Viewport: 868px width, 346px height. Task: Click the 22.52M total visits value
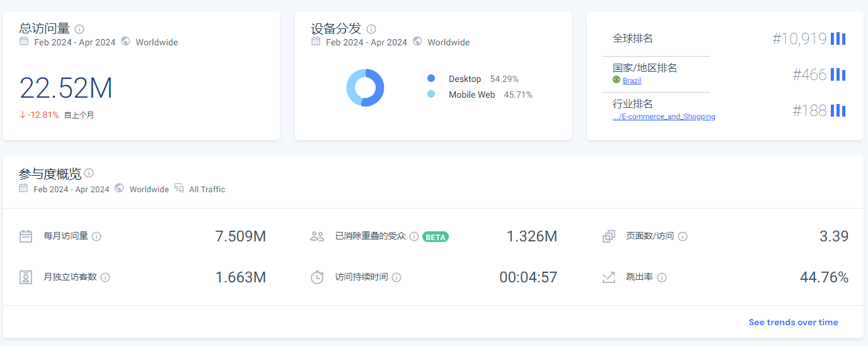coord(66,88)
